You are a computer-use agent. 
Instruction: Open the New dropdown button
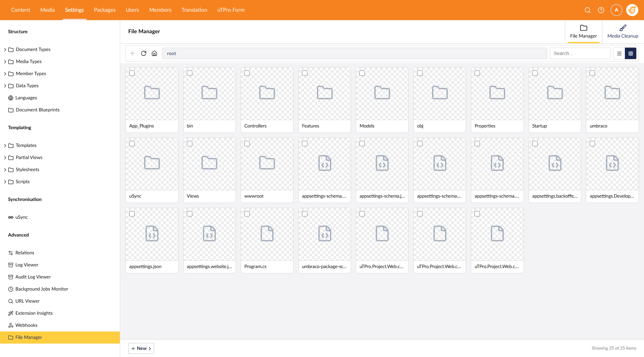[x=141, y=348]
